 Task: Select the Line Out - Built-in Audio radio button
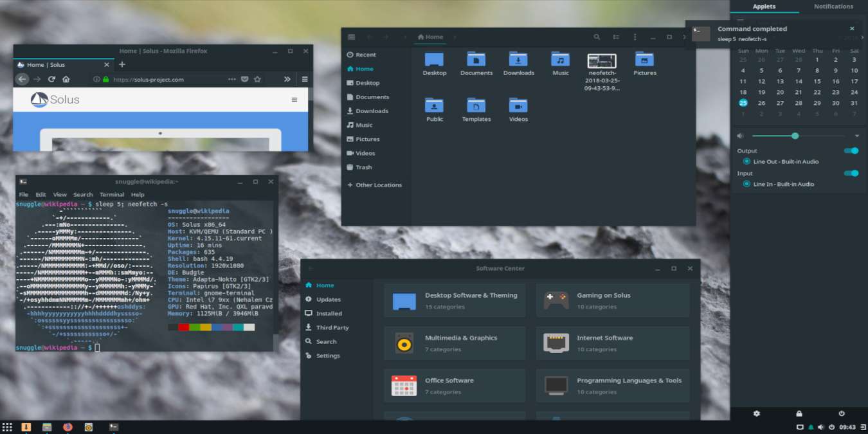pos(746,161)
